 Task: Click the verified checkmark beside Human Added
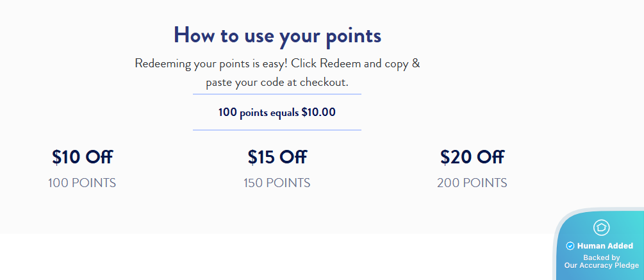tap(570, 246)
